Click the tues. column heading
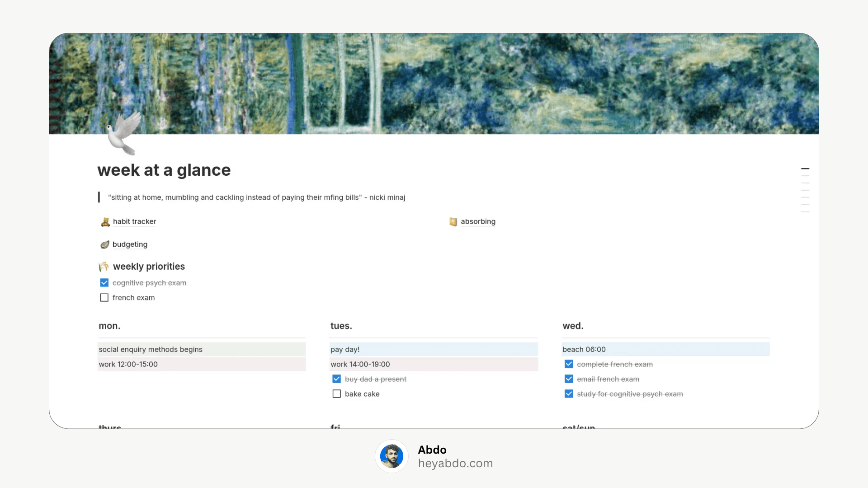The width and height of the screenshot is (868, 488). (x=341, y=326)
